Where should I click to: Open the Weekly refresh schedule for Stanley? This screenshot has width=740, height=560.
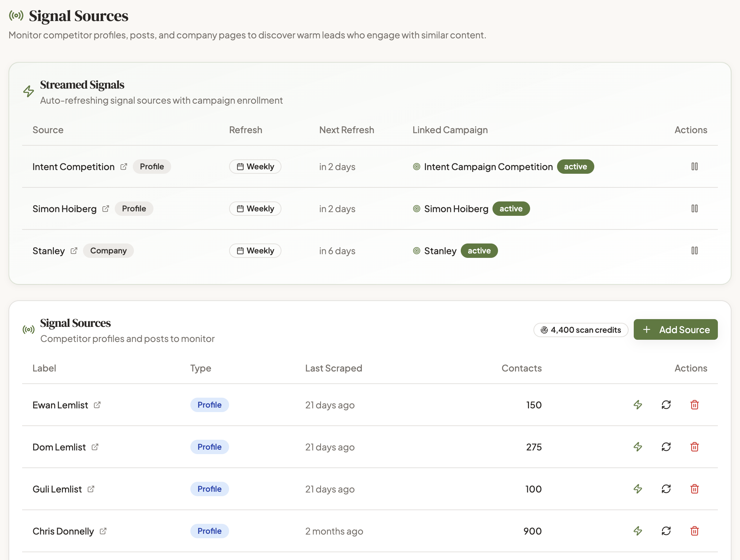tap(255, 250)
